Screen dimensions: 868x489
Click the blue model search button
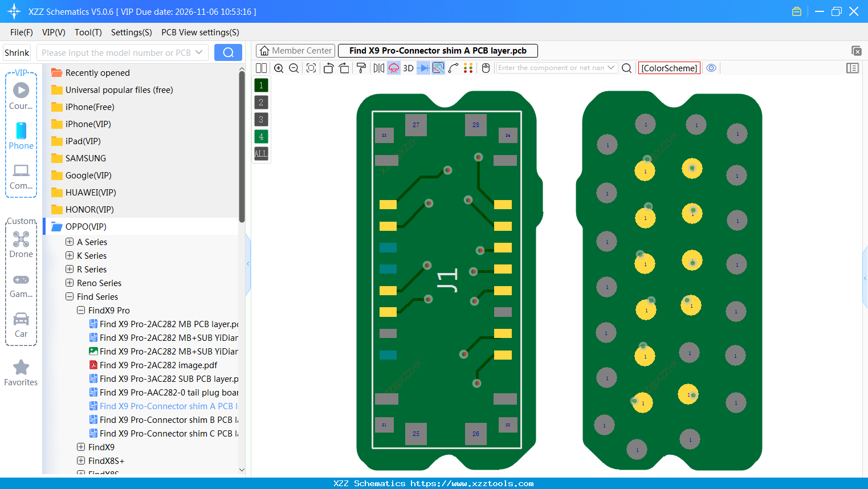tap(228, 52)
